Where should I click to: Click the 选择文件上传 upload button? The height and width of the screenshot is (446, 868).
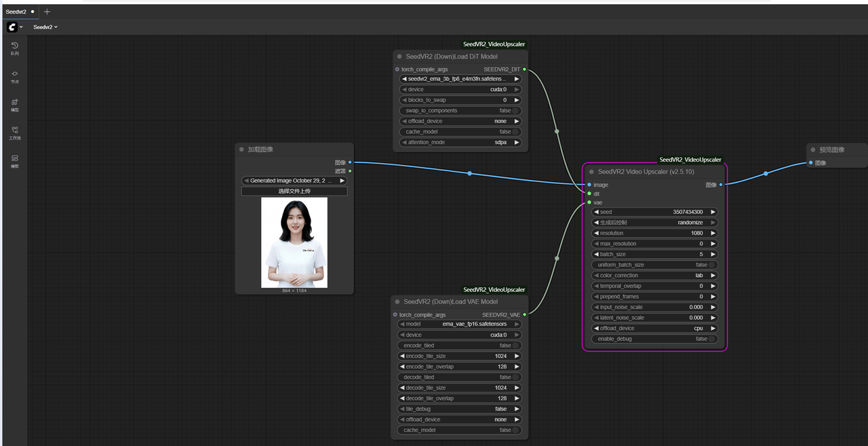point(294,191)
